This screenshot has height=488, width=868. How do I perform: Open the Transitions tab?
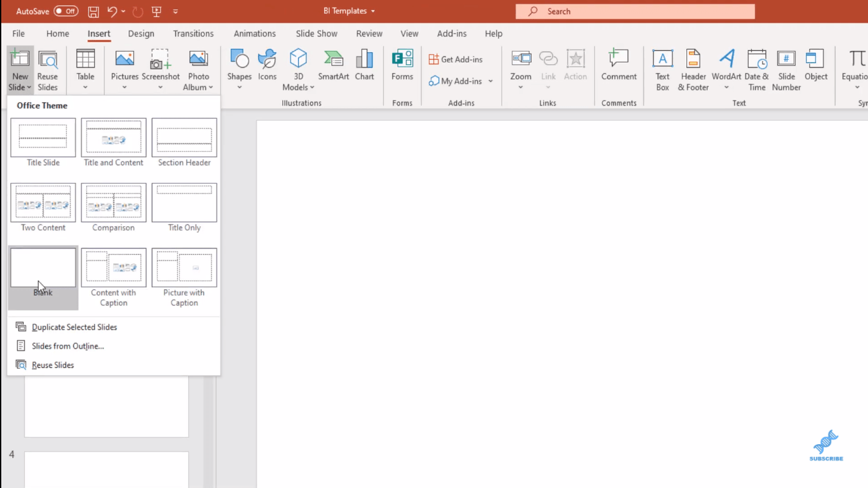pos(193,34)
